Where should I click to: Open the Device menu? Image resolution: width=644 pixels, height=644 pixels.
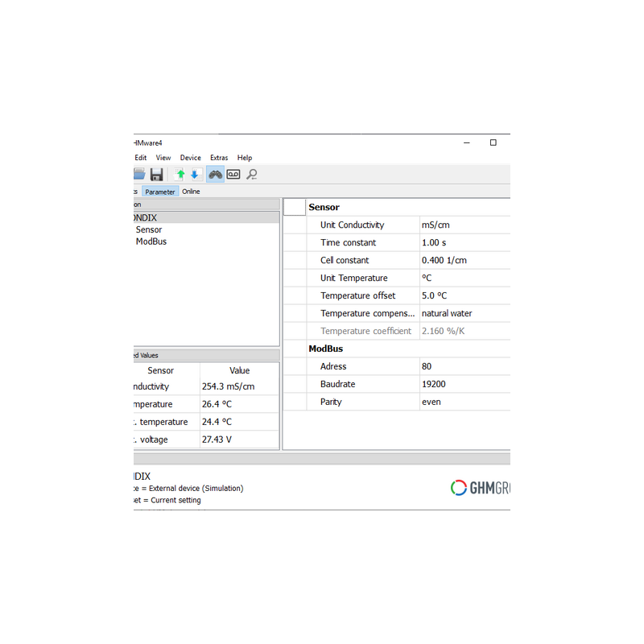click(190, 158)
